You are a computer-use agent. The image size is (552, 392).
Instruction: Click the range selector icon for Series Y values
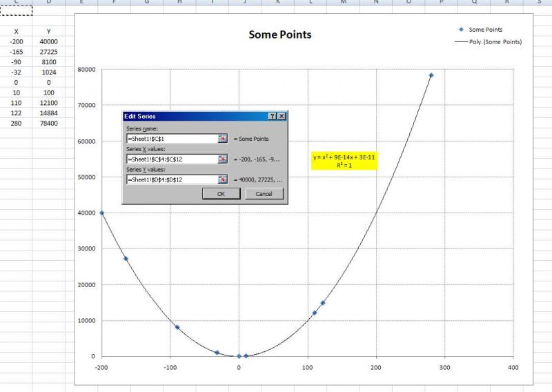point(223,180)
